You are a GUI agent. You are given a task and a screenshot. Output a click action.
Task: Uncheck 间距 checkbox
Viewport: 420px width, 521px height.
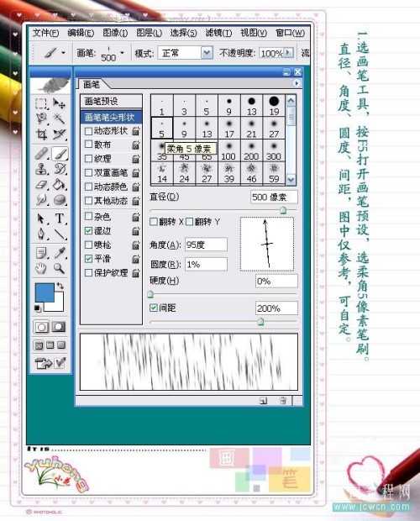click(154, 308)
